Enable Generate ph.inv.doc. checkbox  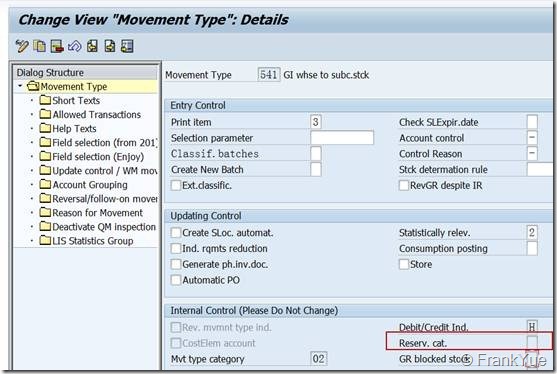(x=176, y=264)
